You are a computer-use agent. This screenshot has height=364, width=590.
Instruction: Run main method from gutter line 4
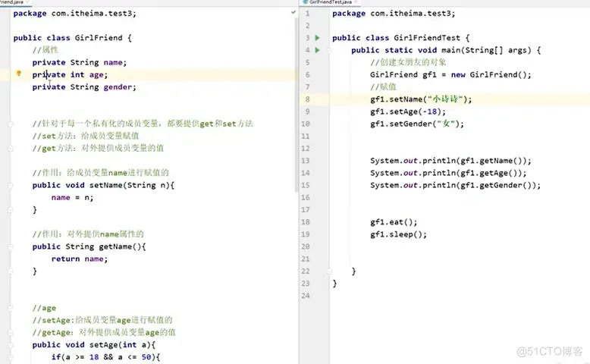click(317, 50)
